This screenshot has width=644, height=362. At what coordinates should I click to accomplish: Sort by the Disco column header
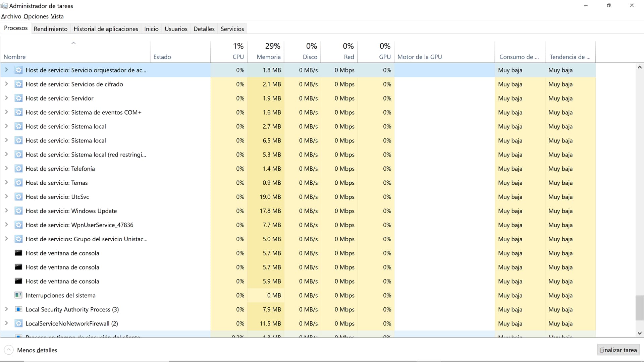303,52
